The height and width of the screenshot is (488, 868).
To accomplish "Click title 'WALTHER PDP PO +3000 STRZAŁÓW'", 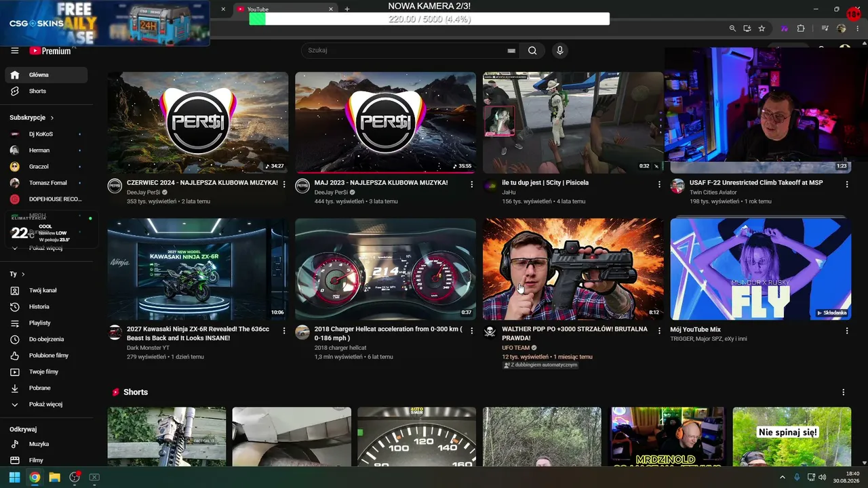I will [x=574, y=333].
